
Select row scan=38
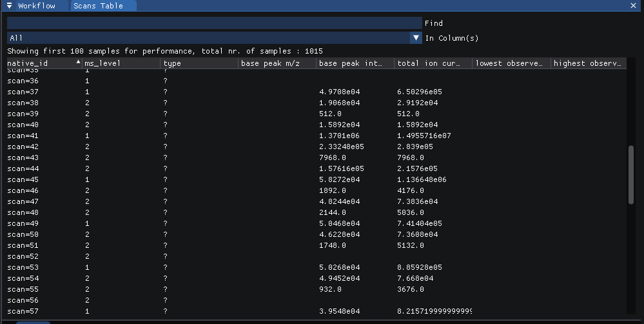[317, 103]
